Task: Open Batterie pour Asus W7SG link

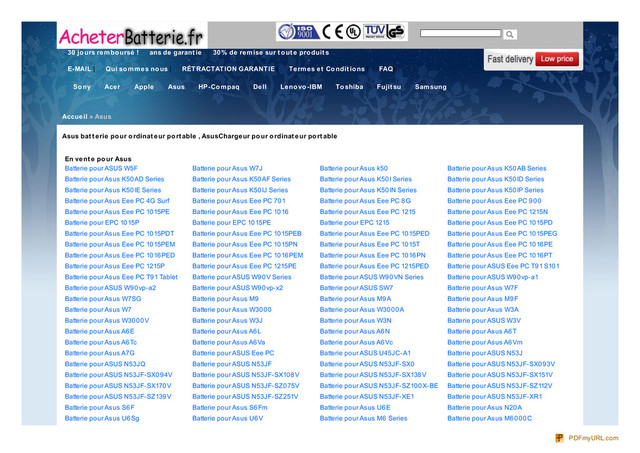Action: (x=103, y=299)
